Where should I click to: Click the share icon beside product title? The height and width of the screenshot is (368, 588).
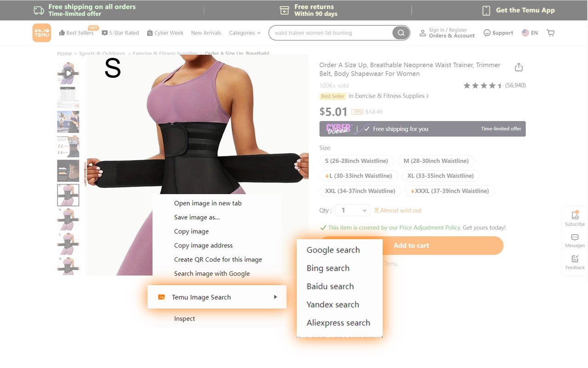[519, 67]
